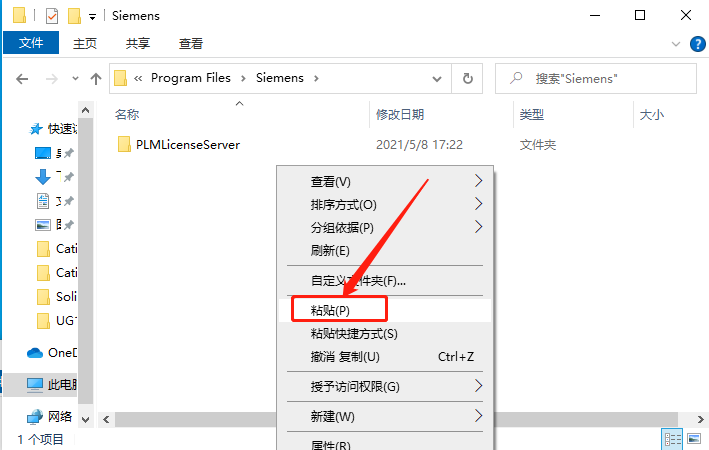Click the 2021/5/8 17:22 date cell
This screenshot has height=450, width=709.
419,145
